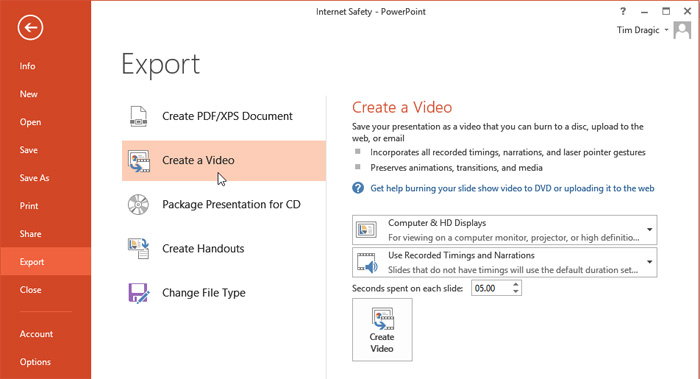Open the Tim Dragic account dropdown arrow
Screen dimensions: 700x379
667,30
